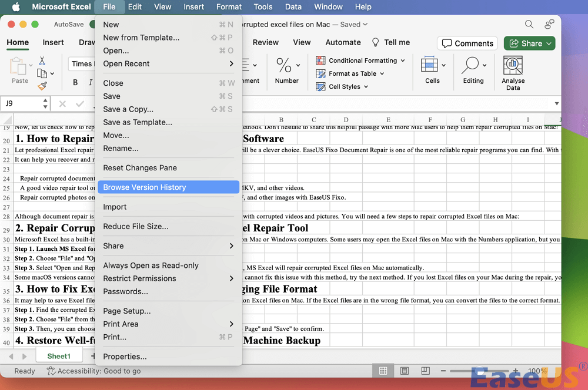This screenshot has height=390, width=588.
Task: Click the Cut scissors icon
Action: [42, 60]
